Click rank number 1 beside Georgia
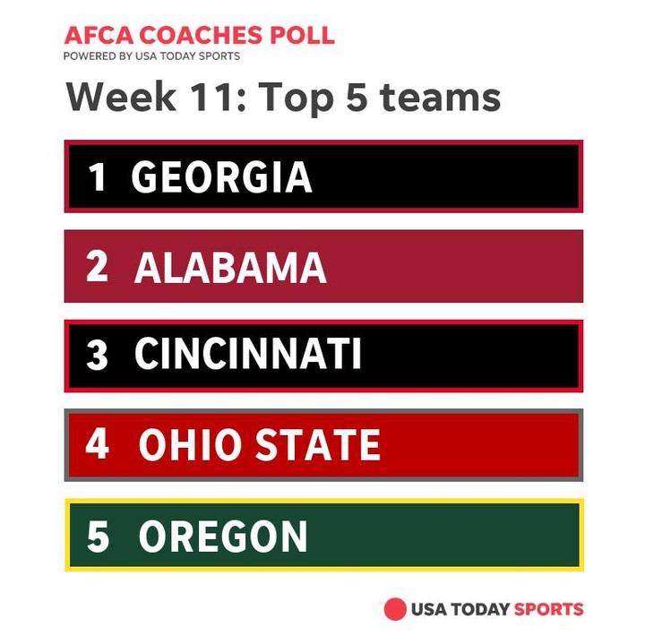Screen dimensions: 645x644 [97, 176]
